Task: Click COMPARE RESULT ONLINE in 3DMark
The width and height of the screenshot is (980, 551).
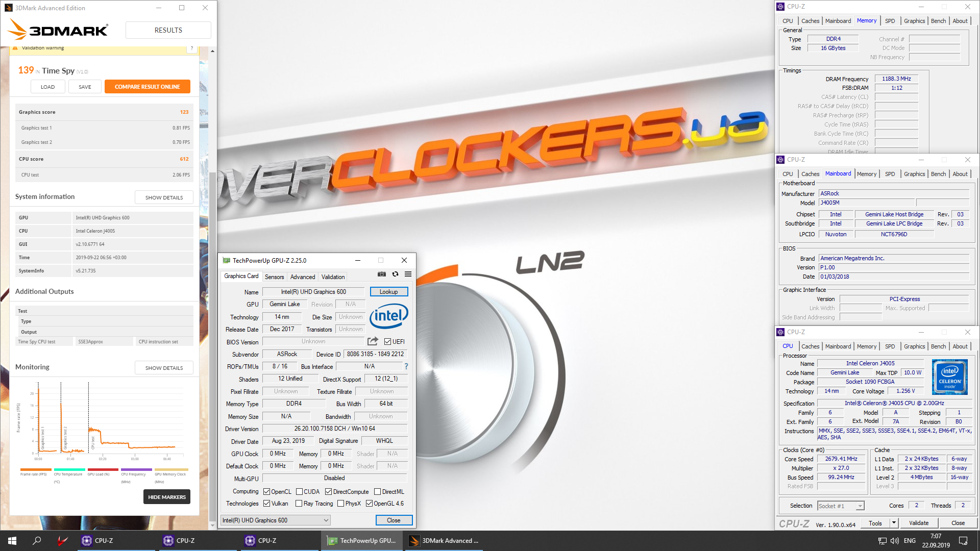Action: click(148, 87)
